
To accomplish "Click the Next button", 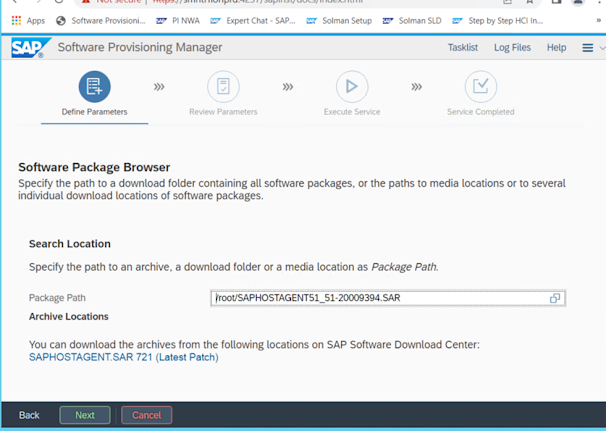I will 85,415.
